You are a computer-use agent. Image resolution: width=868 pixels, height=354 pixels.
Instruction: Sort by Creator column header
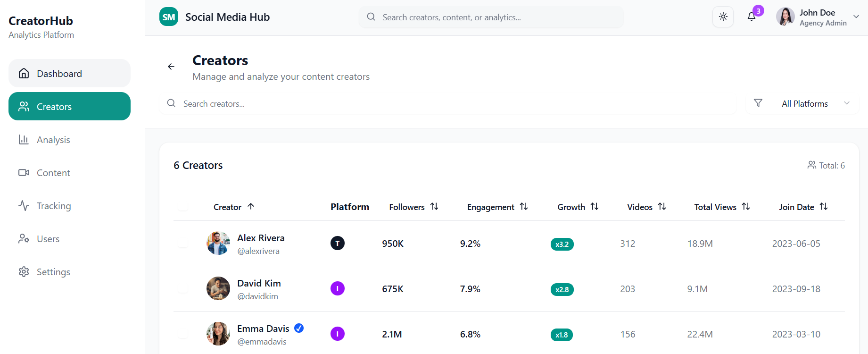[x=234, y=207]
